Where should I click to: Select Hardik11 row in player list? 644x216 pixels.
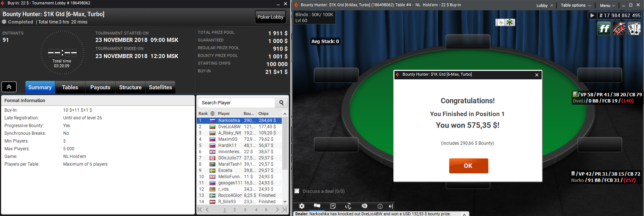[239, 145]
